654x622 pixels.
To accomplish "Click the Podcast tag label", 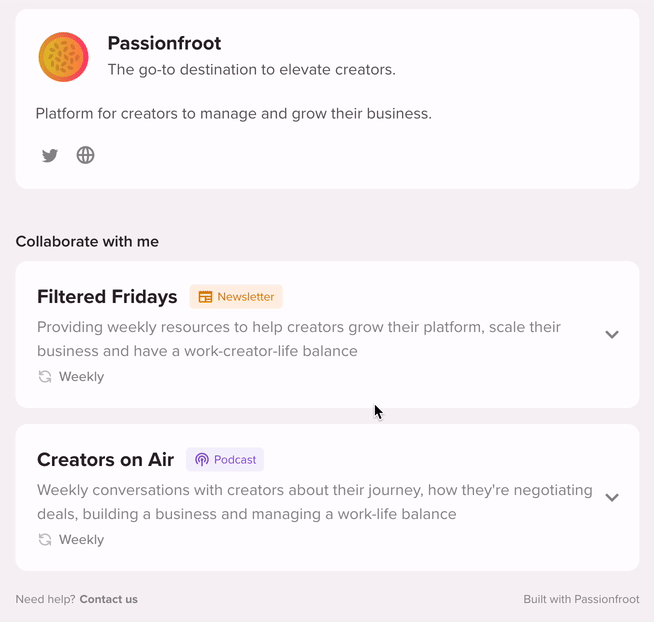I will pos(236,460).
